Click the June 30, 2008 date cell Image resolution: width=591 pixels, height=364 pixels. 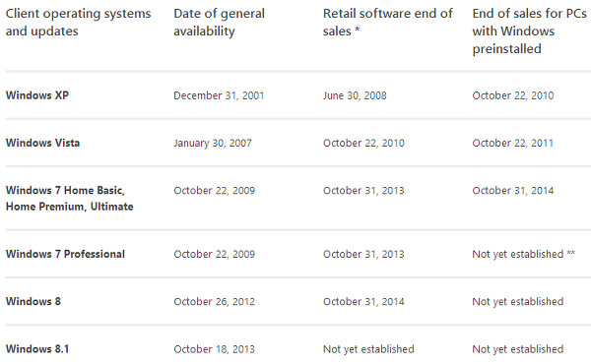[355, 95]
